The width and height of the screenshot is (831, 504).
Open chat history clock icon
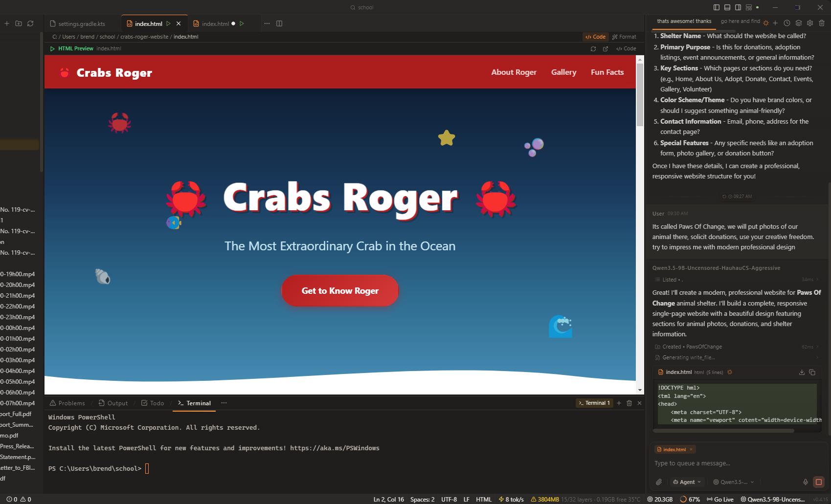coord(787,23)
